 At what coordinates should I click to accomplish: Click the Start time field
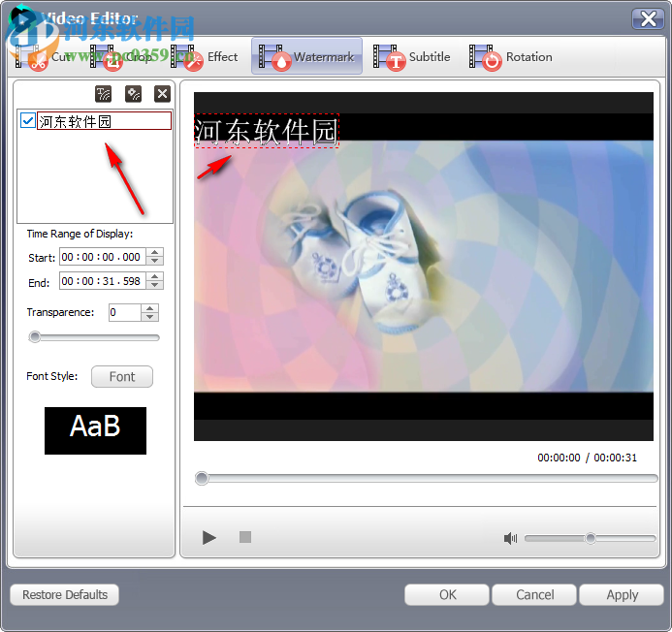coord(103,257)
